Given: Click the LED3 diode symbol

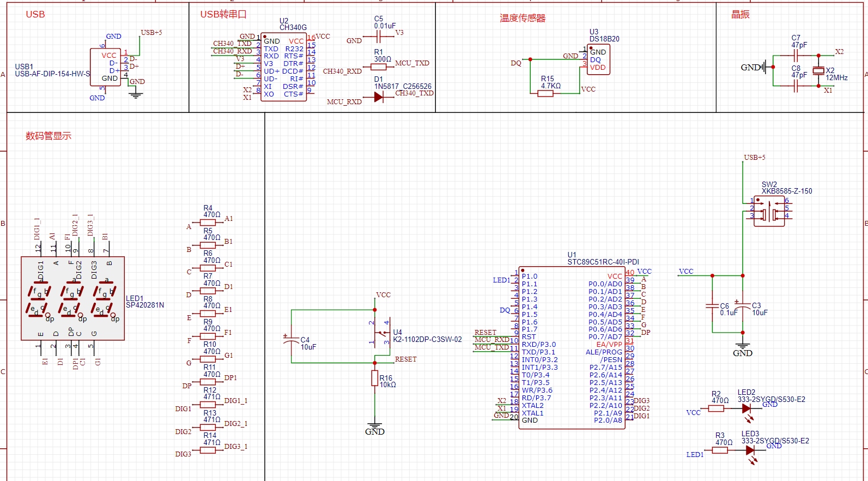Looking at the screenshot, I should click(x=750, y=450).
